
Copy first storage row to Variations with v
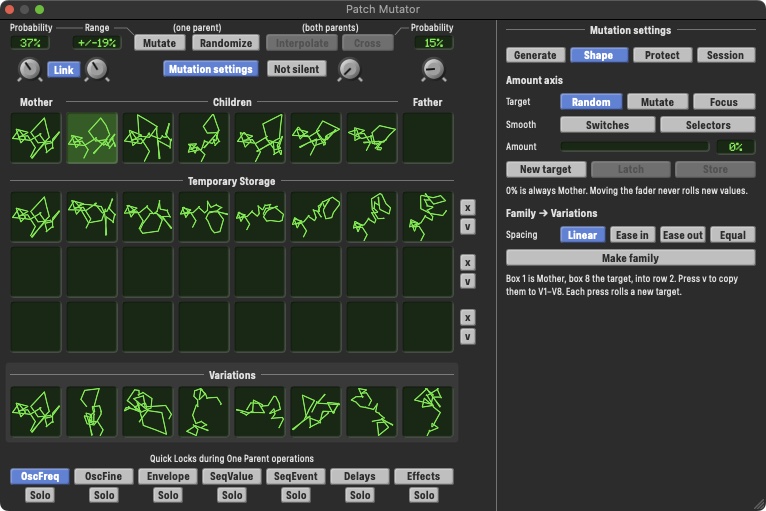[x=468, y=227]
